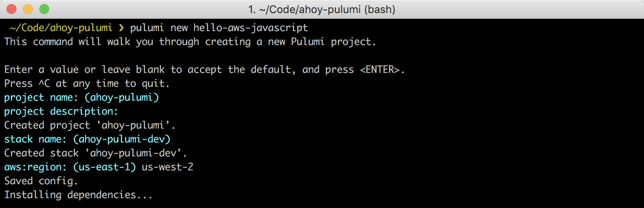Click the "Created project 'ahoy-pulumi'." line
The height and width of the screenshot is (208, 644).
tap(90, 125)
